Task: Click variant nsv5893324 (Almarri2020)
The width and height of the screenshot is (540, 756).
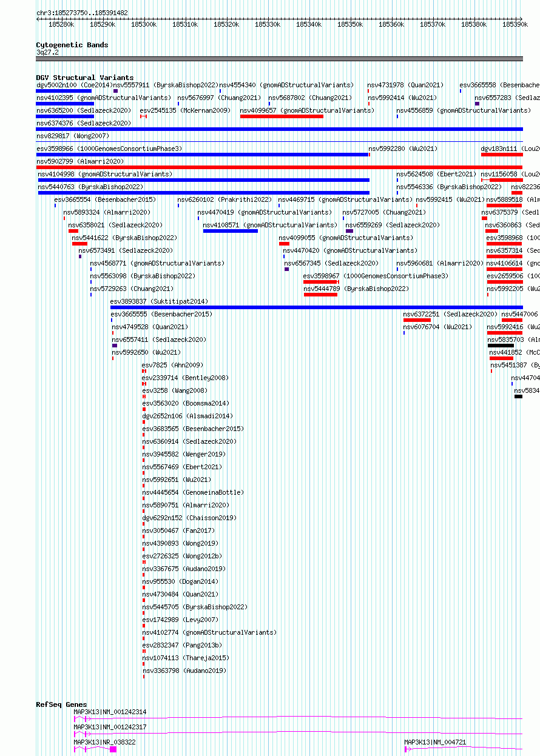Action: click(107, 212)
